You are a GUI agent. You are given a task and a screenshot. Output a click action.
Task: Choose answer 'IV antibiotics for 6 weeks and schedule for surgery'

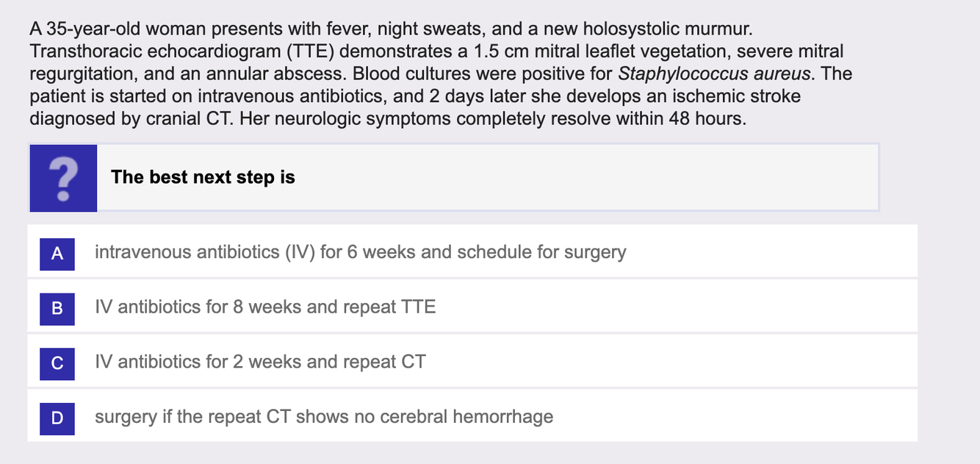472,252
